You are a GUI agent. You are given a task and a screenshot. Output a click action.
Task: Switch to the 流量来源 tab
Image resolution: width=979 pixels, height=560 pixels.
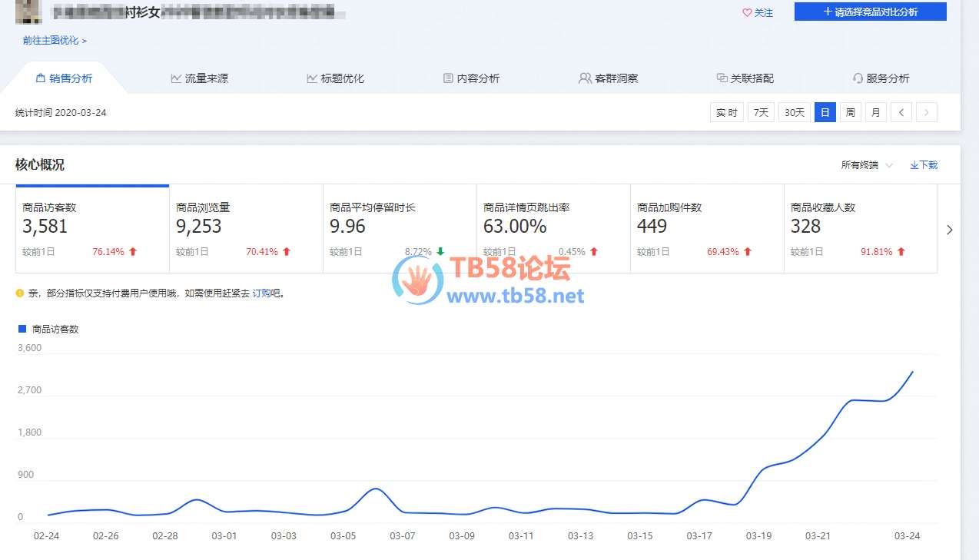199,78
